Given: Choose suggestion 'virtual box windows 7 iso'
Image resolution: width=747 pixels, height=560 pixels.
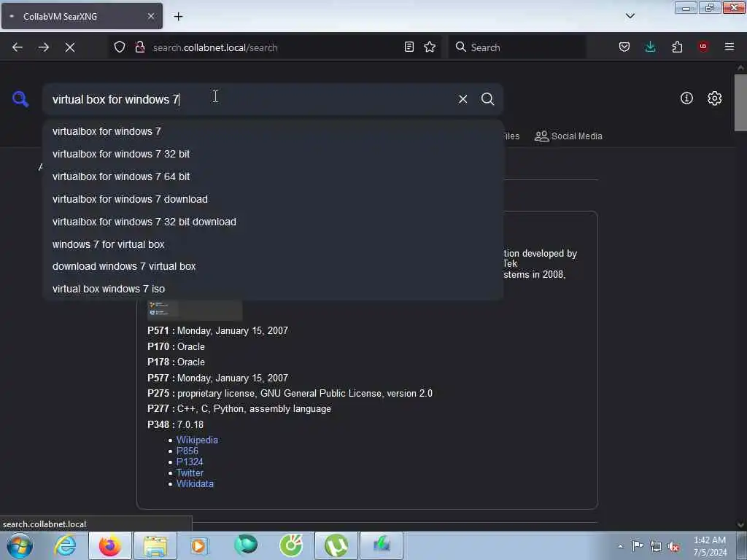Looking at the screenshot, I should pyautogui.click(x=273, y=289).
